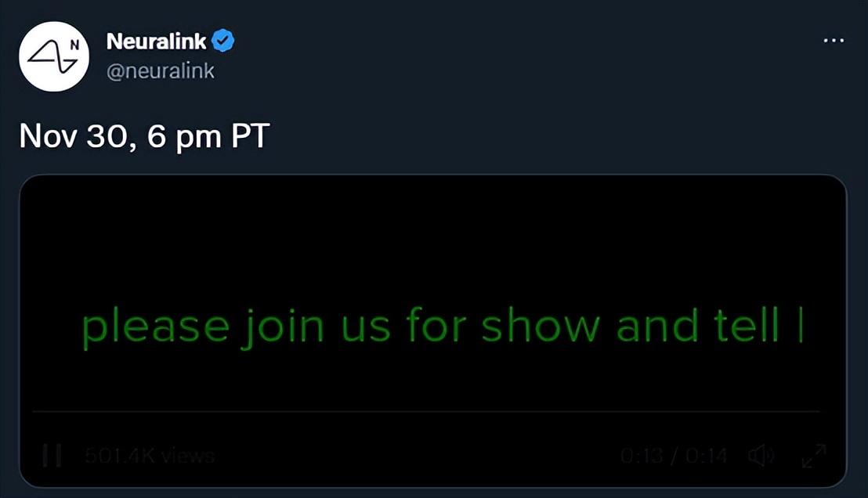Image resolution: width=868 pixels, height=498 pixels.
Task: Open the Neuralink display name link
Action: [x=156, y=42]
